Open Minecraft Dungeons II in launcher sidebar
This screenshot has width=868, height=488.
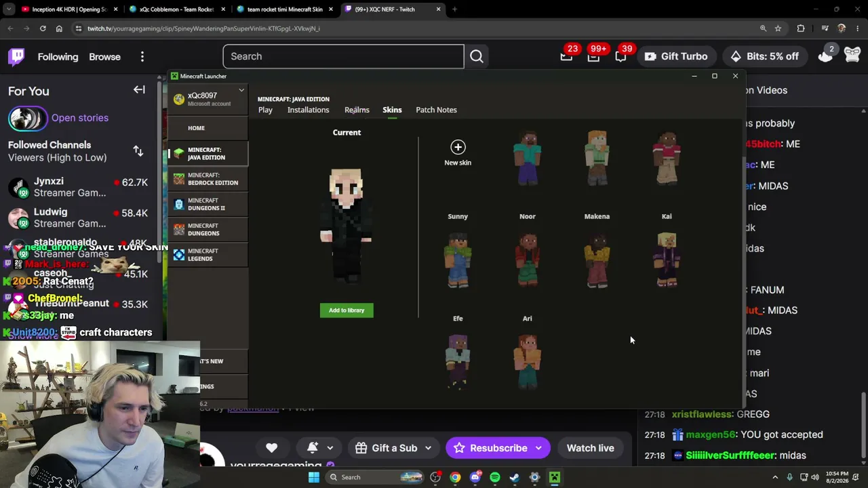(x=208, y=204)
